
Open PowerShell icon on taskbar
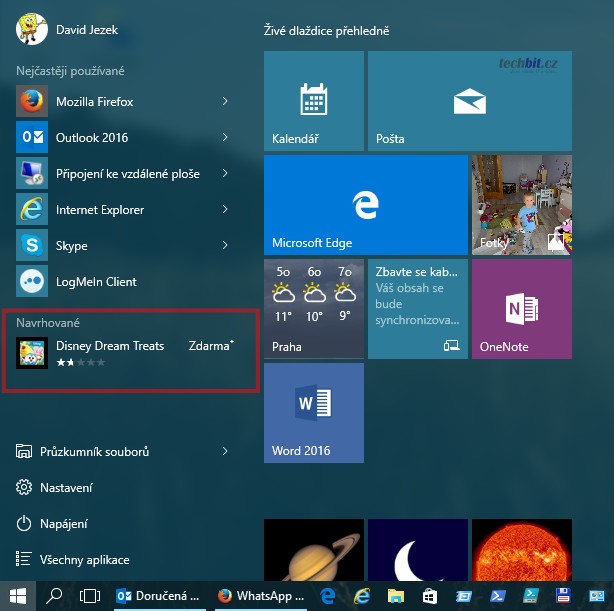pos(497,596)
